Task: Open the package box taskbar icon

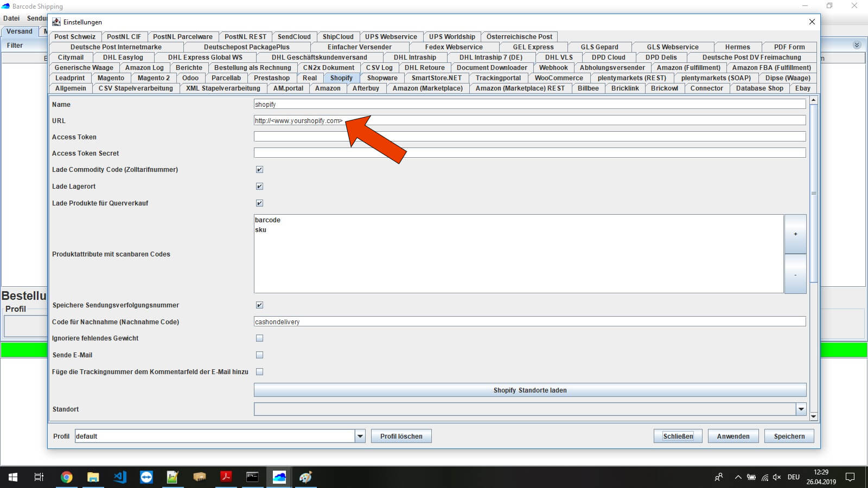Action: point(200,477)
